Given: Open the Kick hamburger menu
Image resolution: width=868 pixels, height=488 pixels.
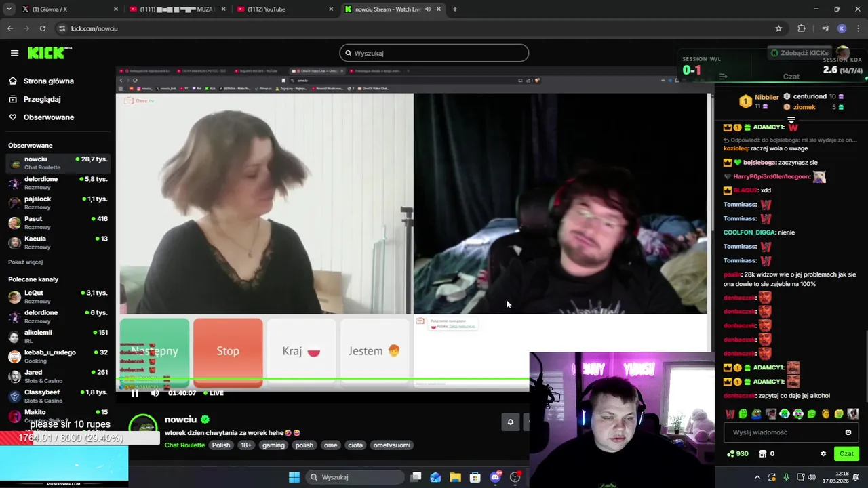Looking at the screenshot, I should click(14, 53).
